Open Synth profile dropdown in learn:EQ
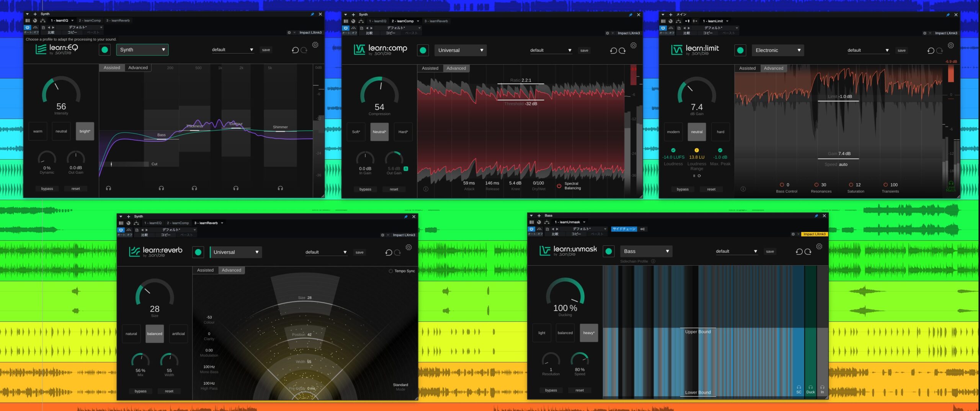Viewport: 980px width, 411px height. pos(142,50)
